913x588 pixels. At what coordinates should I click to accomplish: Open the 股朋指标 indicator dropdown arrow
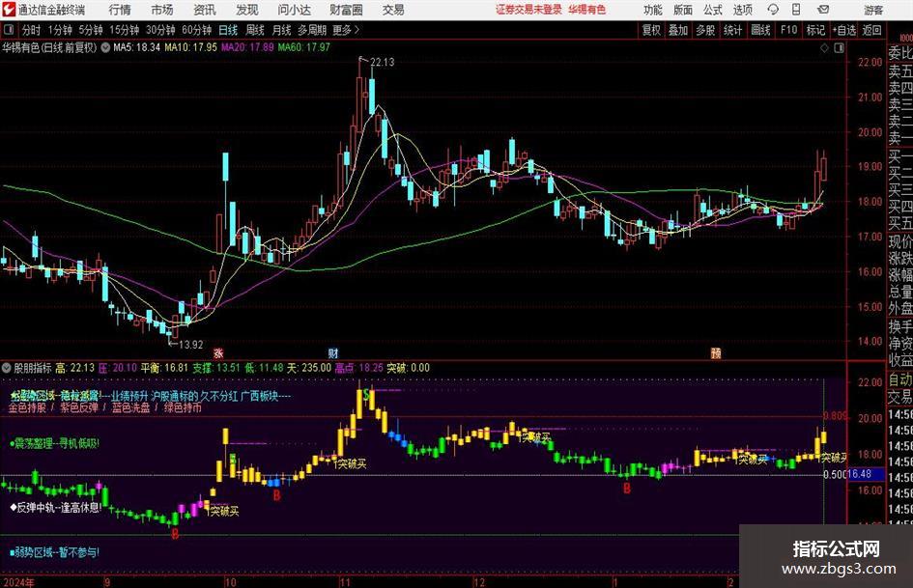click(x=7, y=367)
